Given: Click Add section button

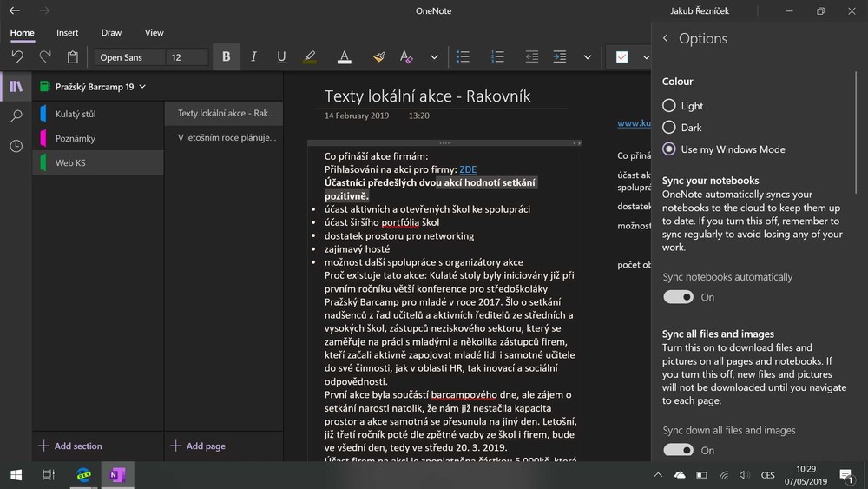Looking at the screenshot, I should [70, 446].
